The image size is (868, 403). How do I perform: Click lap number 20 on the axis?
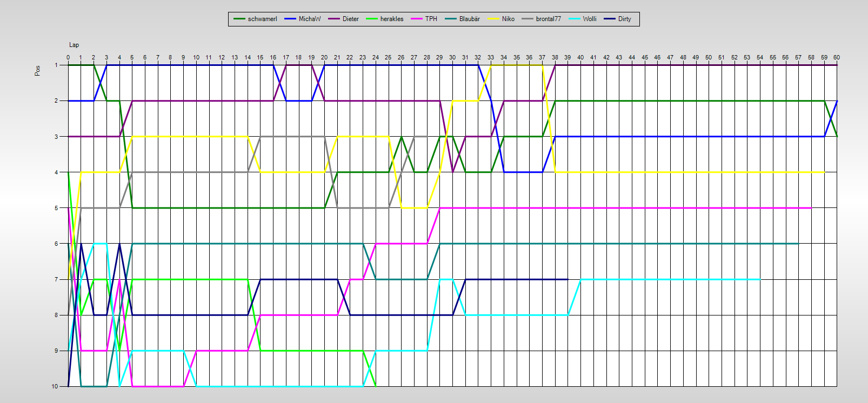[324, 57]
